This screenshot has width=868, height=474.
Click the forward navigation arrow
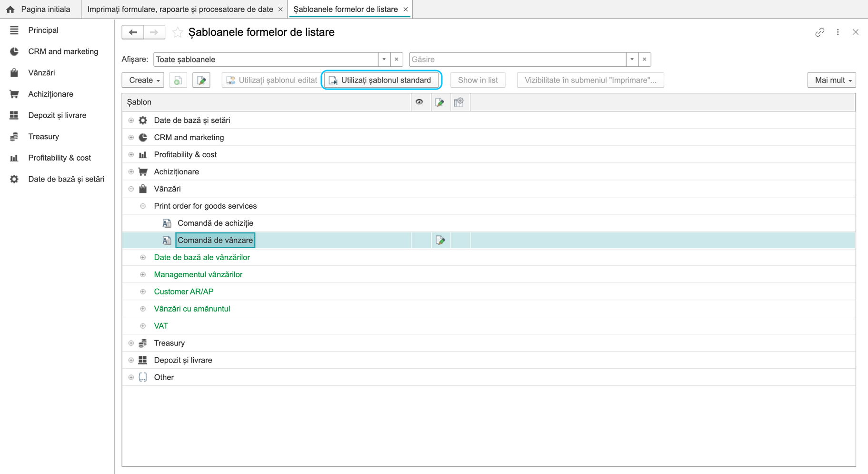point(154,32)
